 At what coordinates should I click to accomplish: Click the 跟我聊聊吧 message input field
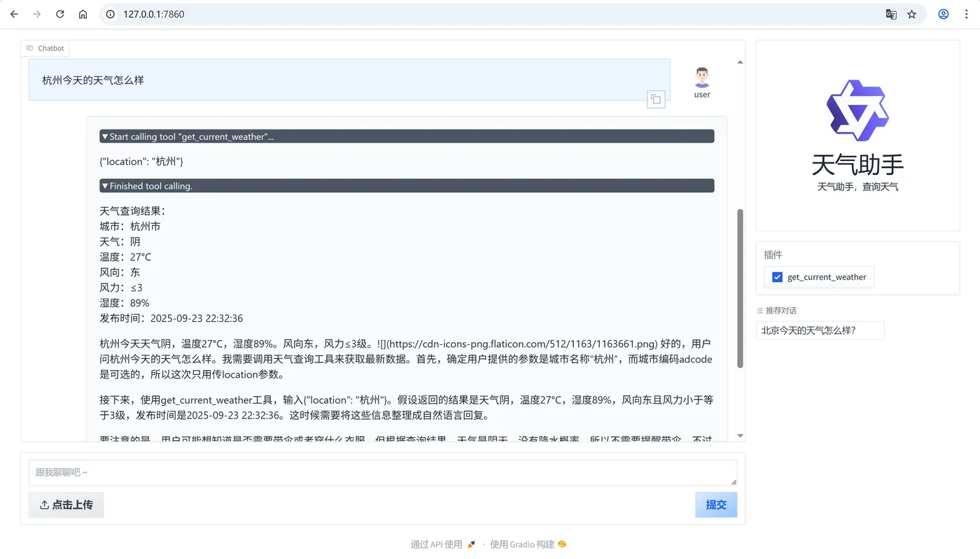pyautogui.click(x=382, y=472)
